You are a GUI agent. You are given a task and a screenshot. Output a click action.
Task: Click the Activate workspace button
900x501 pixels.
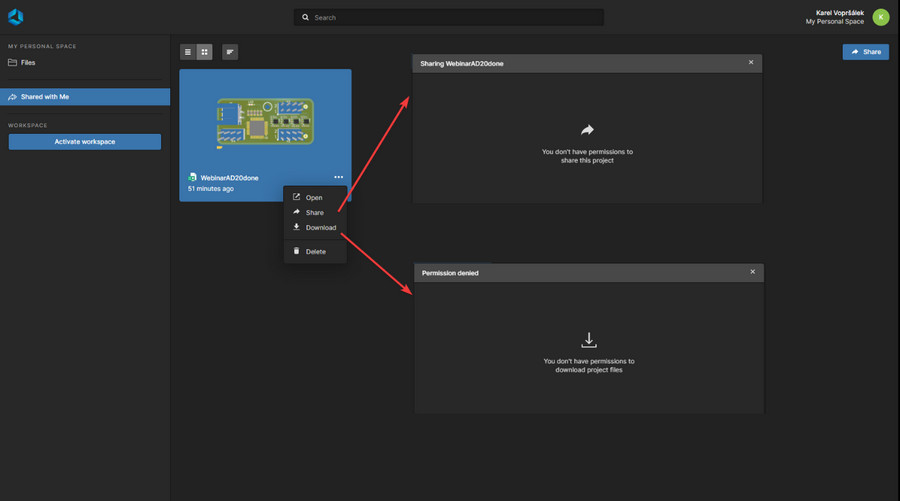tap(84, 142)
